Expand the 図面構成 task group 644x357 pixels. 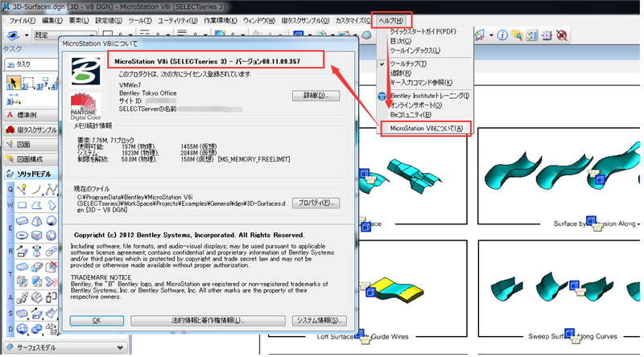point(31,159)
